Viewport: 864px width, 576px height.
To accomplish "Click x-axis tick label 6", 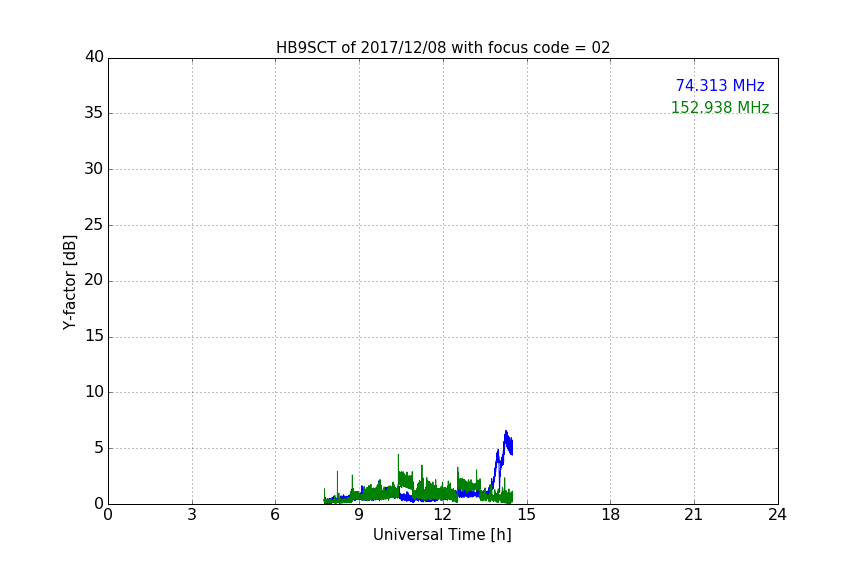I will pos(276,515).
